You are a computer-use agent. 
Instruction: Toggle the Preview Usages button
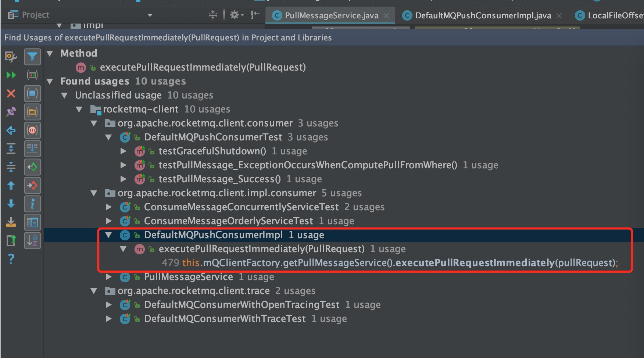click(x=32, y=222)
